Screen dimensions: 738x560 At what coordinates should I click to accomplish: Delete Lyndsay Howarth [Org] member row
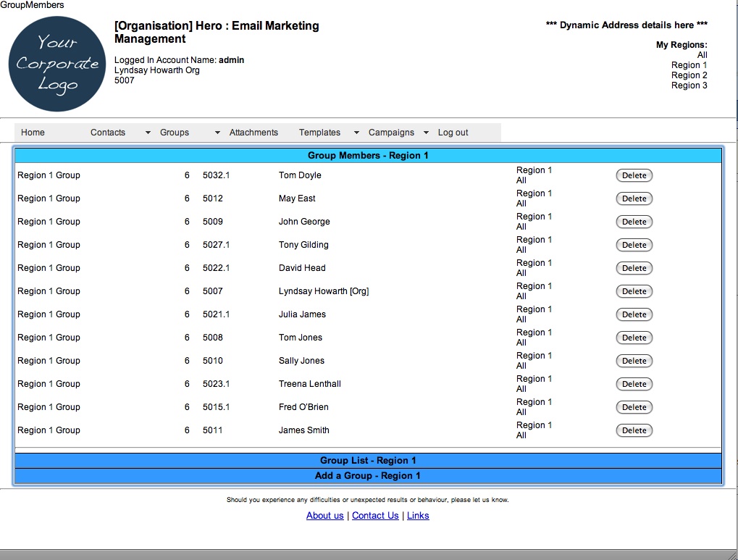tap(634, 291)
